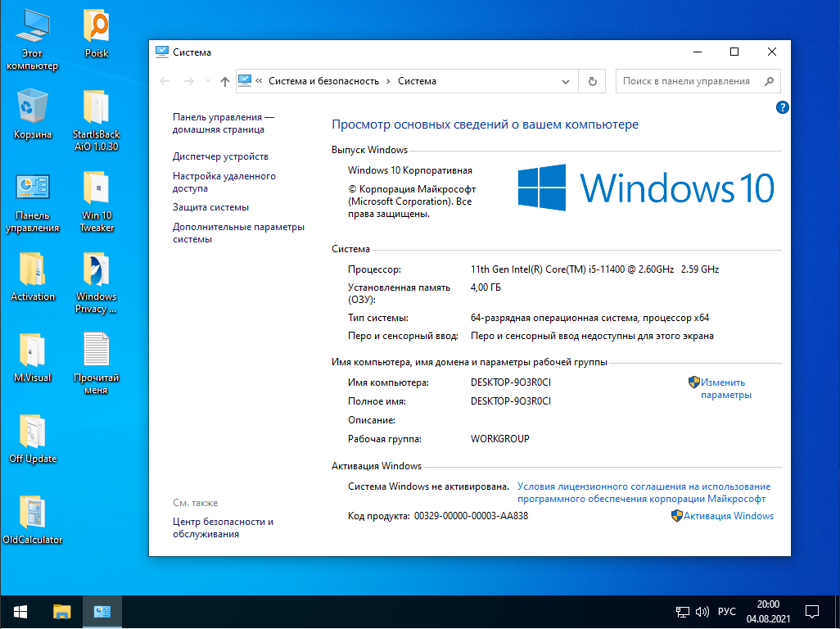The image size is (840, 629).
Task: Open the Poisk desktop icon
Action: tap(96, 33)
